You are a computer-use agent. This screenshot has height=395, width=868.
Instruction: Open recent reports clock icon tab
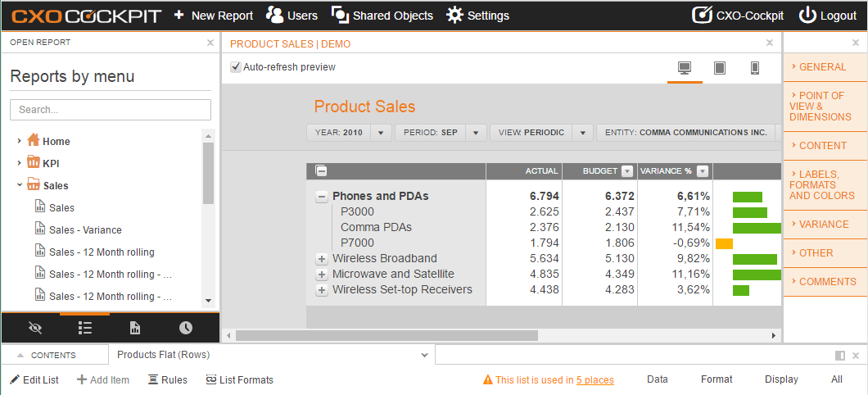185,328
